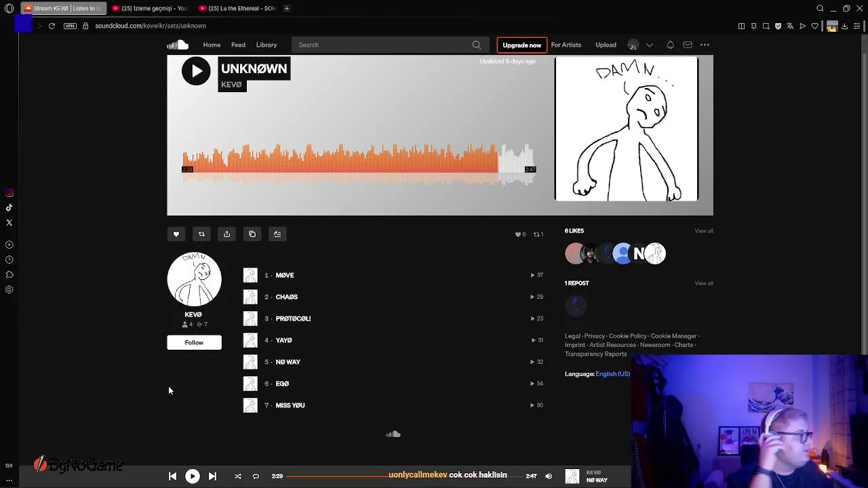Viewport: 868px width, 488px height.
Task: Expand the profile avatar dropdown arrow
Action: click(x=650, y=45)
